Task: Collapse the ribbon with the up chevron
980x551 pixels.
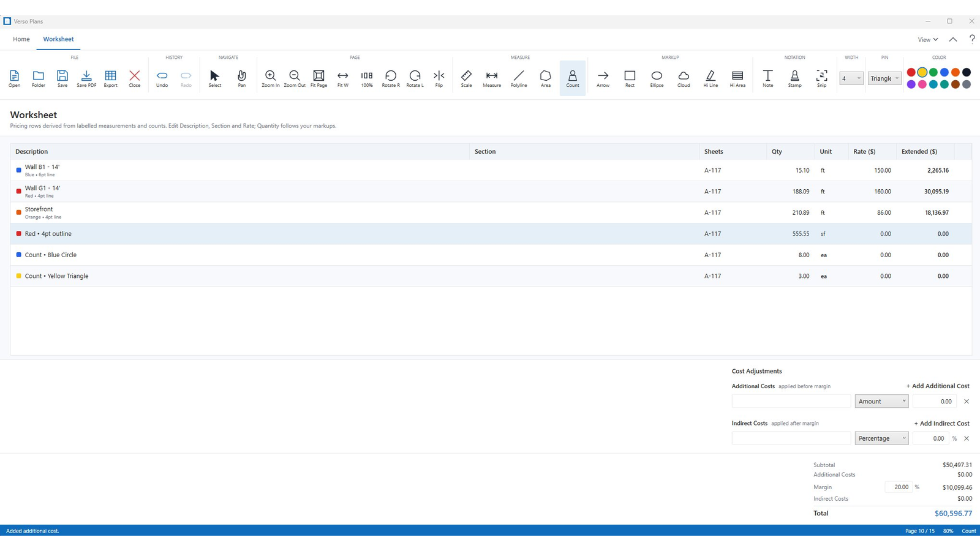Action: coord(953,39)
